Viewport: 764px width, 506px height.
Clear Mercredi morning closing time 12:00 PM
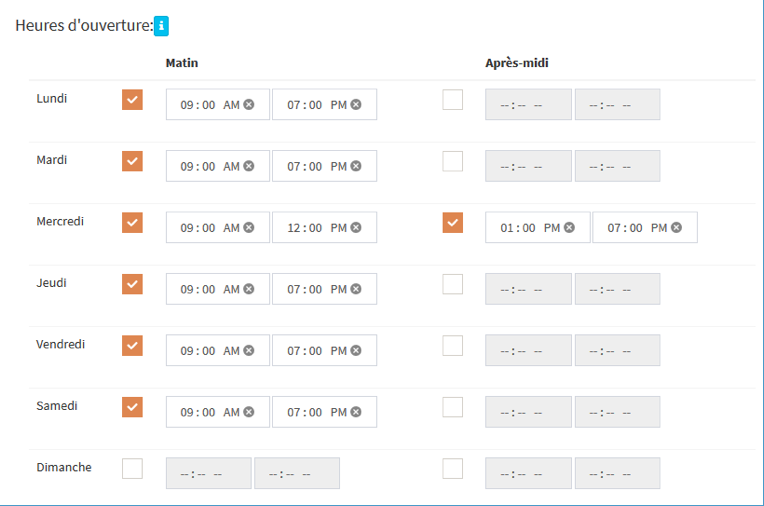tap(356, 228)
